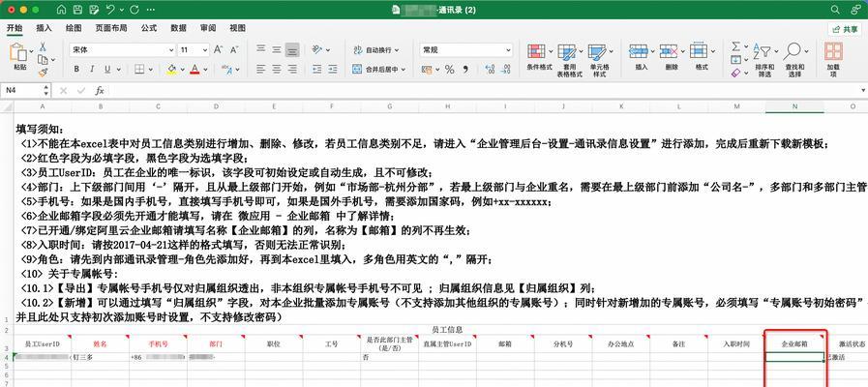868x387 pixels.
Task: Apply percent style with the % icon
Action: pos(450,70)
